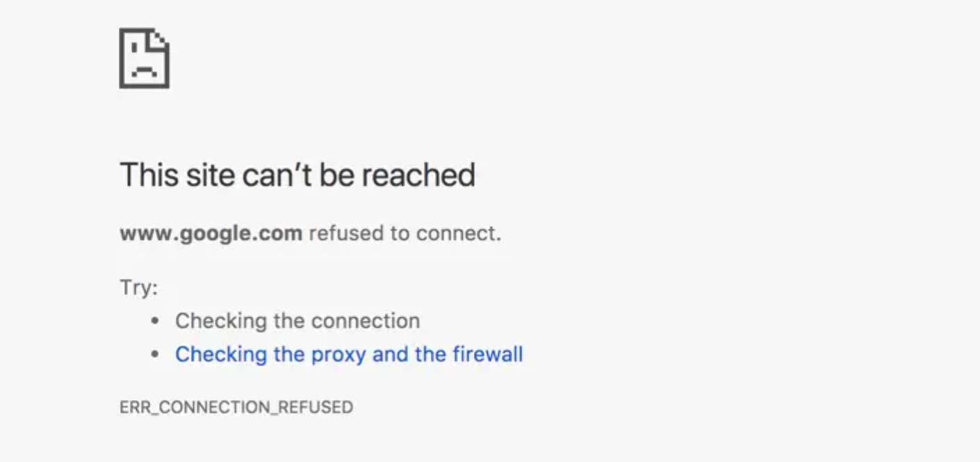The width and height of the screenshot is (980, 462).
Task: Click the "refused to connect." text
Action: pyautogui.click(x=405, y=233)
